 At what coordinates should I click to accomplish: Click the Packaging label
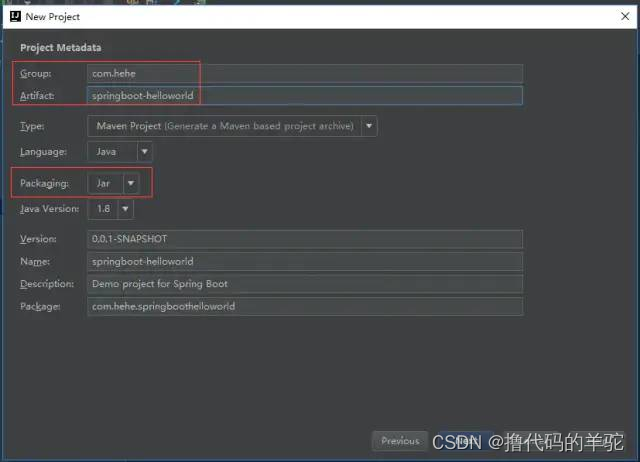click(44, 183)
